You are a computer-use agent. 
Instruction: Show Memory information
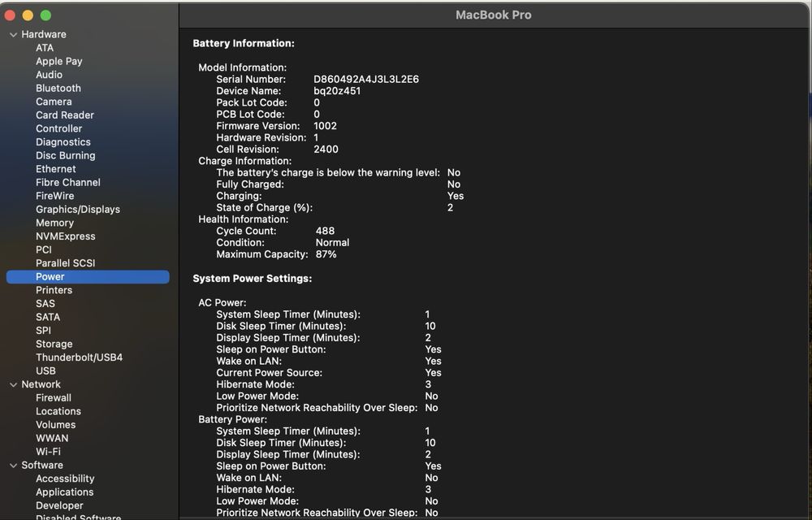(x=55, y=223)
